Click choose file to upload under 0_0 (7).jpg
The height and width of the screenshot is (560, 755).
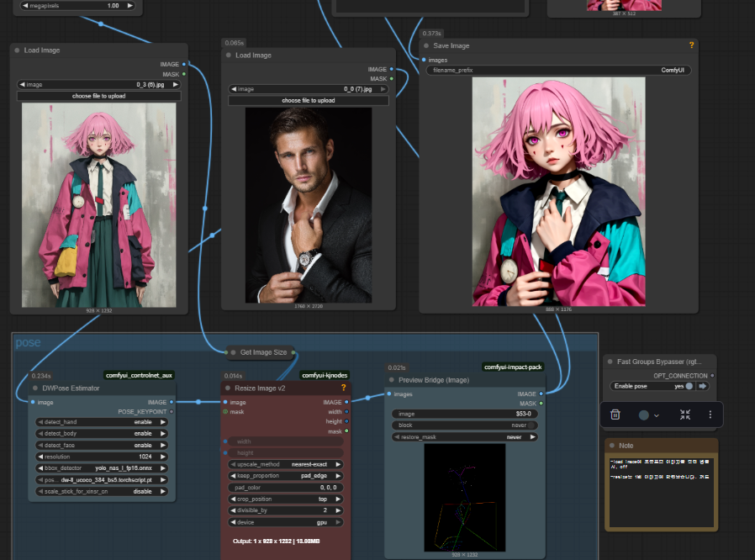[x=309, y=101]
